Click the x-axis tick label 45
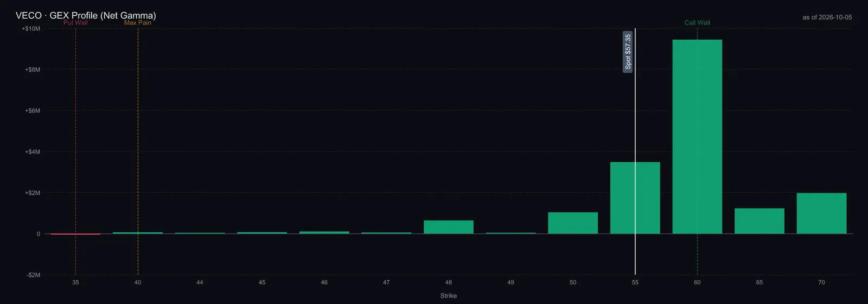Image resolution: width=868 pixels, height=304 pixels. 262,282
